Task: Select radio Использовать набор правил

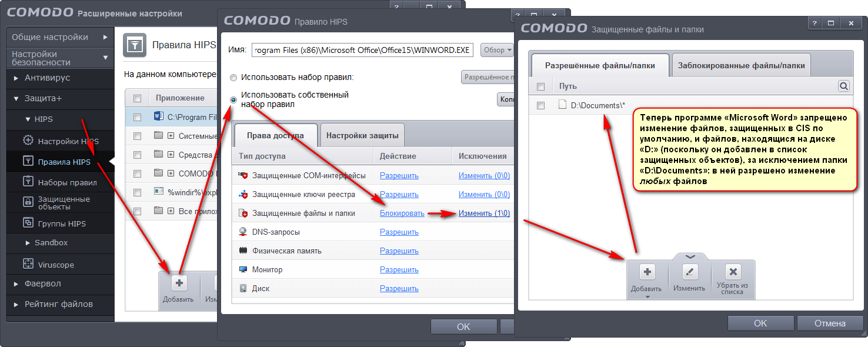Action: 233,78
